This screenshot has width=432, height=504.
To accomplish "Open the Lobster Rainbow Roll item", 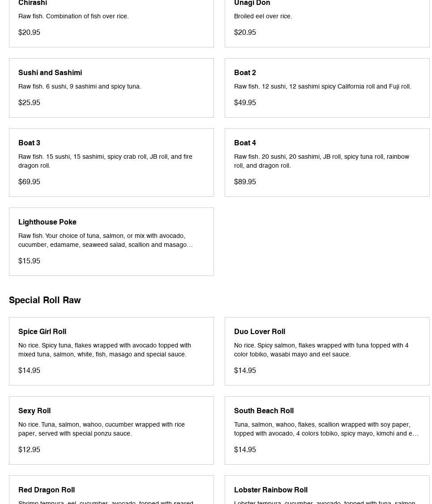I will (327, 491).
